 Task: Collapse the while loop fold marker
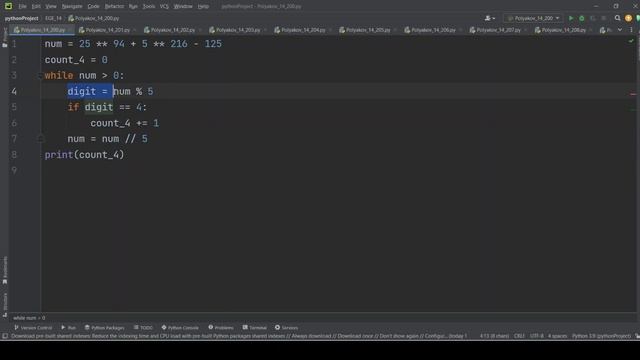(40, 76)
